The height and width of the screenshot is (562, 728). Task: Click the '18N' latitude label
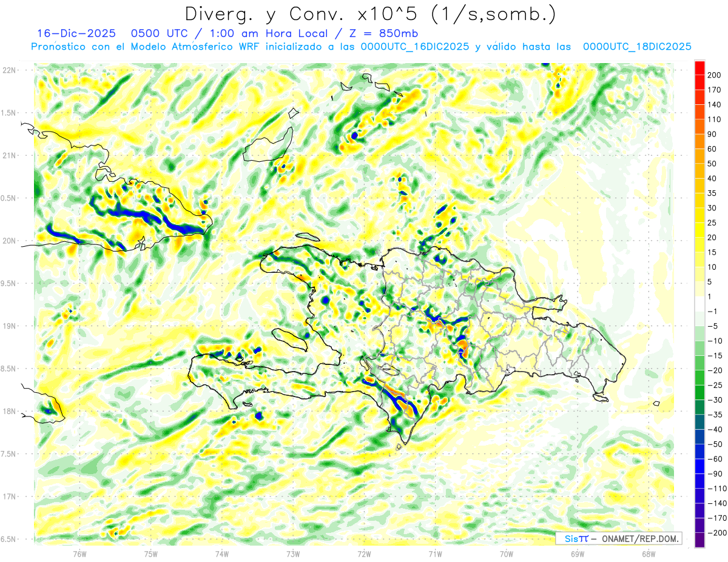coord(9,411)
